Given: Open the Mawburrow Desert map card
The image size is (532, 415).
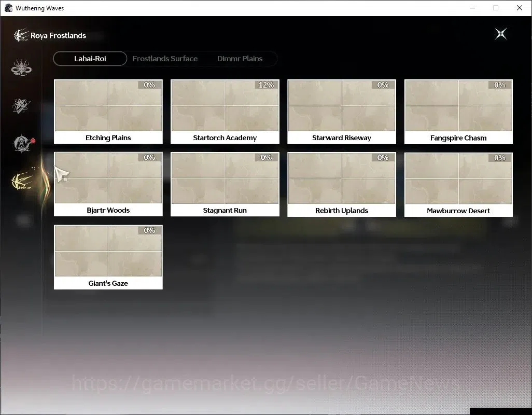Looking at the screenshot, I should 458,185.
